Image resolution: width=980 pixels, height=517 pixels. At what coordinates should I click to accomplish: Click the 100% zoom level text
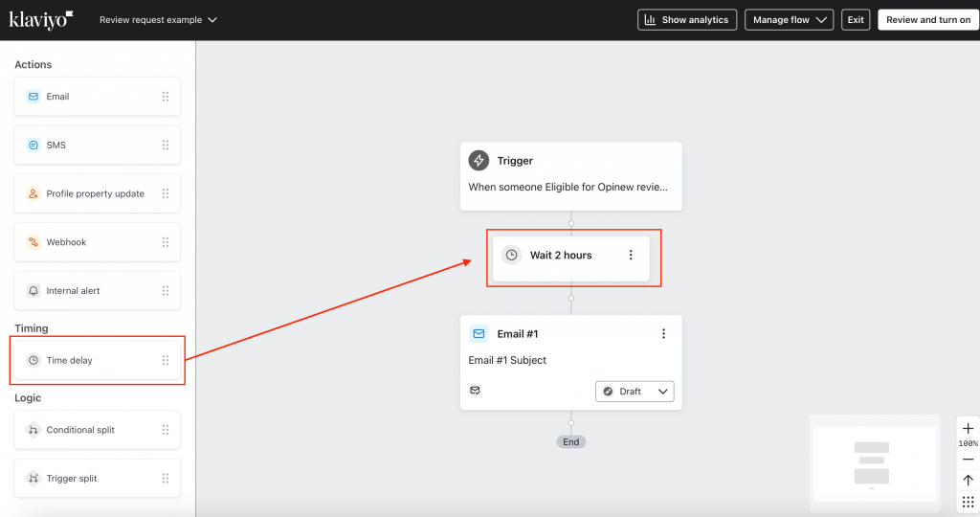969,444
